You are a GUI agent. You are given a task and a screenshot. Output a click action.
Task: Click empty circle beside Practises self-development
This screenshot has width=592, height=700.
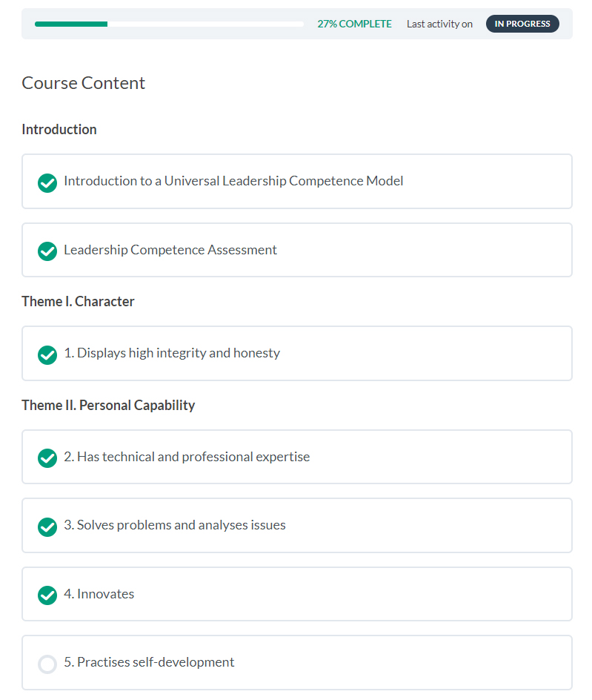click(47, 664)
